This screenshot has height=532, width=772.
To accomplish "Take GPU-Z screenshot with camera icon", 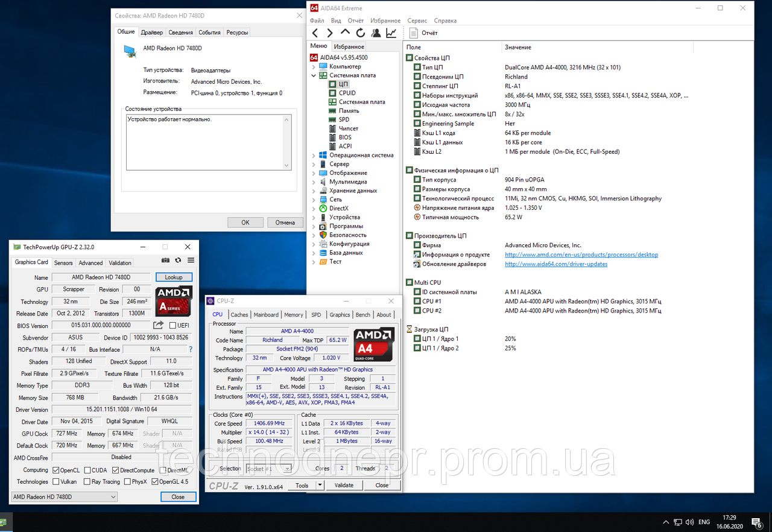I will pos(165,261).
